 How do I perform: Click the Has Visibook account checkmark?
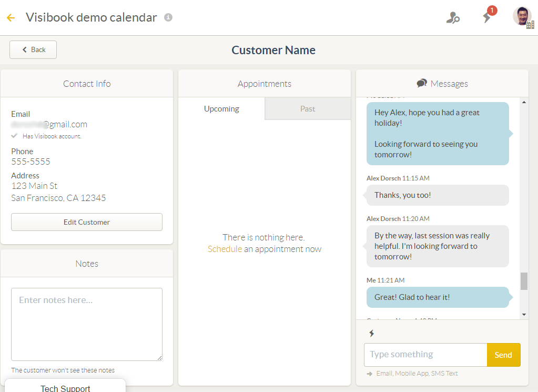coord(14,136)
